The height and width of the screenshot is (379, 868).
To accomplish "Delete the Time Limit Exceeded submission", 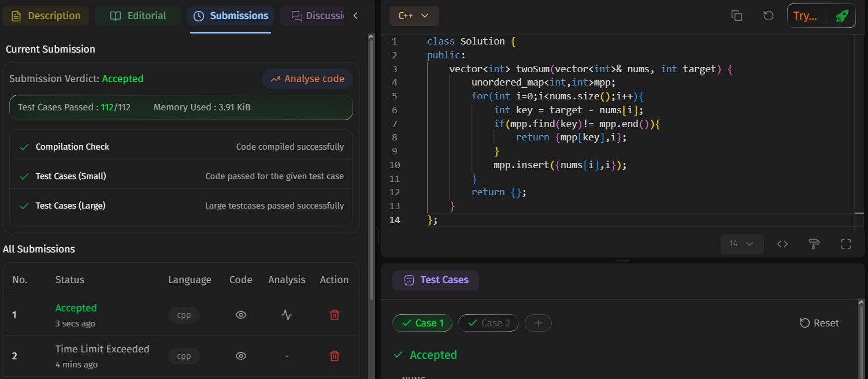I will [x=334, y=356].
